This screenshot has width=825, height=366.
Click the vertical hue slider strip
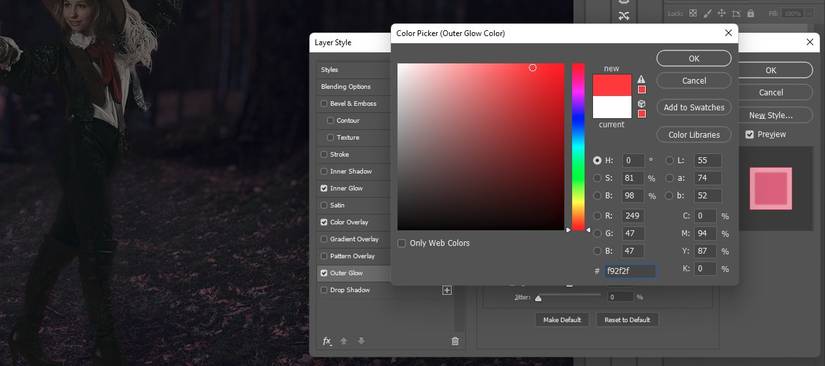click(578, 147)
